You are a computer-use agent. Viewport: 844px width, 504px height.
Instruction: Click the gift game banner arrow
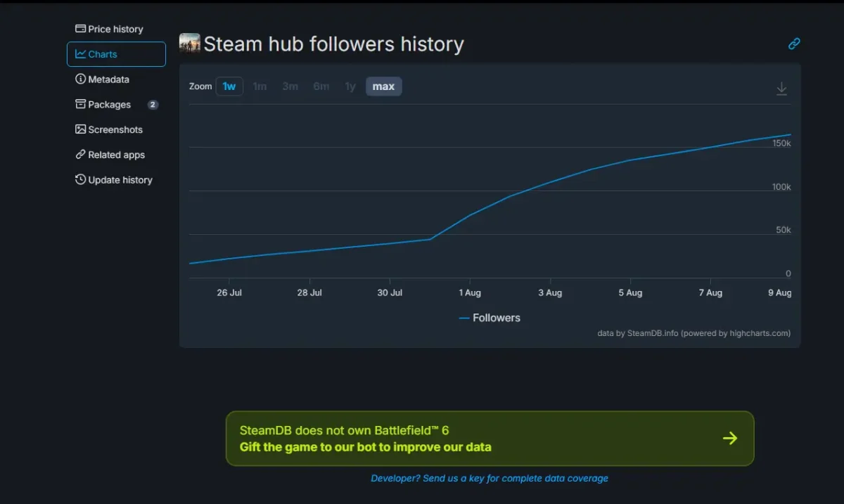point(730,439)
